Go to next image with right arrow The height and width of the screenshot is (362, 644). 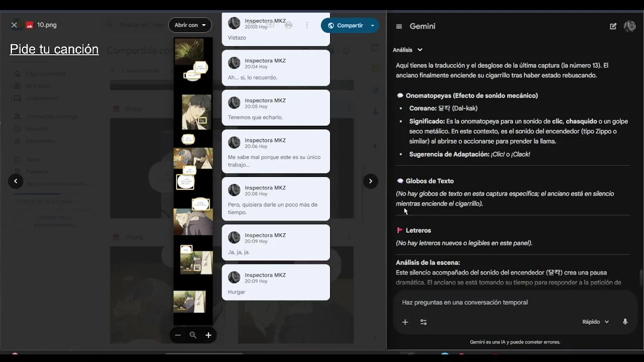point(370,181)
